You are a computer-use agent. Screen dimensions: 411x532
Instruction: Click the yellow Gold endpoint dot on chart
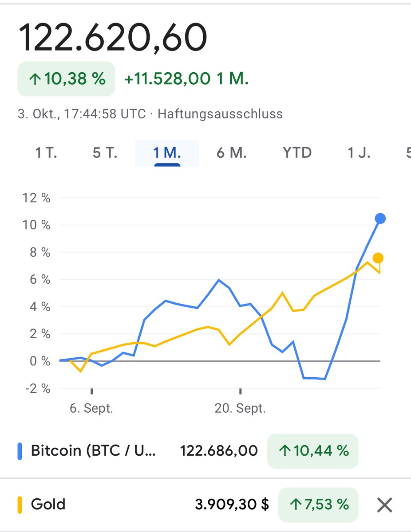(378, 258)
